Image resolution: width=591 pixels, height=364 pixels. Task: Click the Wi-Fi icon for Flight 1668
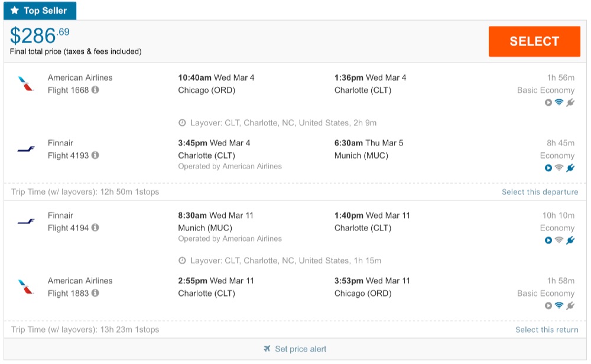pyautogui.click(x=559, y=103)
